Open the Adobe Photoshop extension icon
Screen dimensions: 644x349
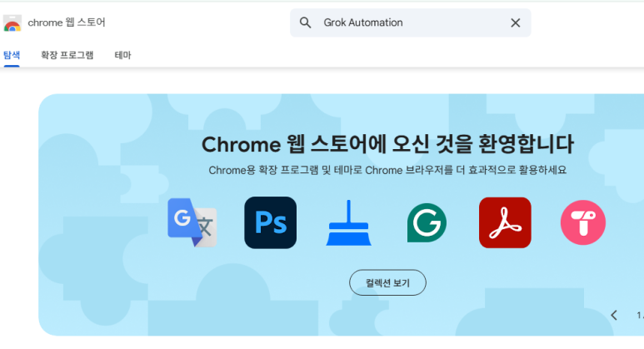pos(270,222)
